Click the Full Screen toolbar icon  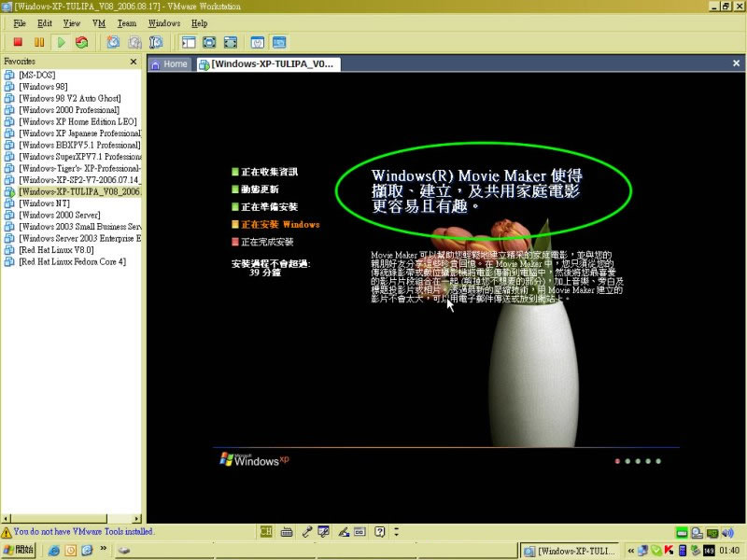click(x=209, y=42)
